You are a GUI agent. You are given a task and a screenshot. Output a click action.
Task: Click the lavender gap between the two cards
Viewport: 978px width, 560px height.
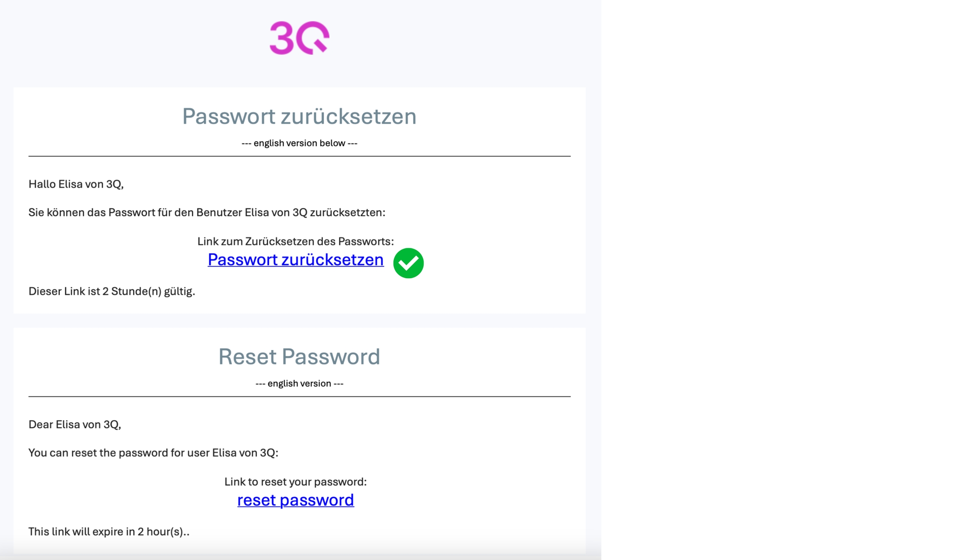(x=299, y=320)
